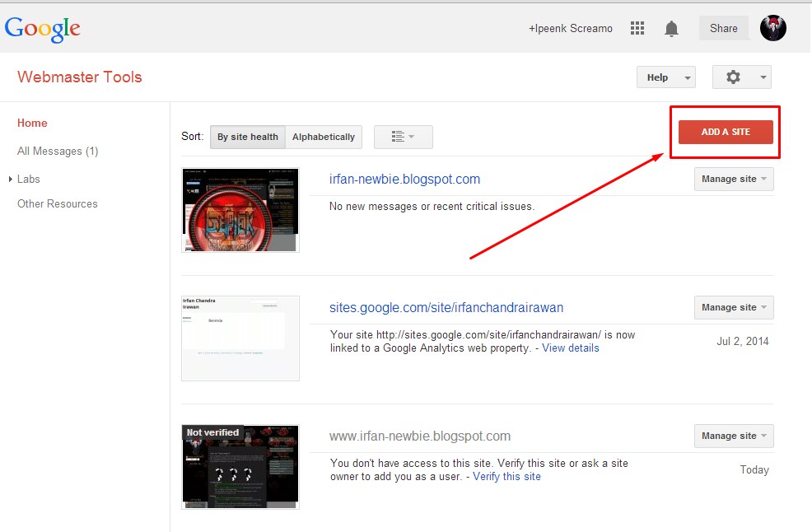This screenshot has height=532, width=812.
Task: Click Webmaster Tools title
Action: [80, 77]
